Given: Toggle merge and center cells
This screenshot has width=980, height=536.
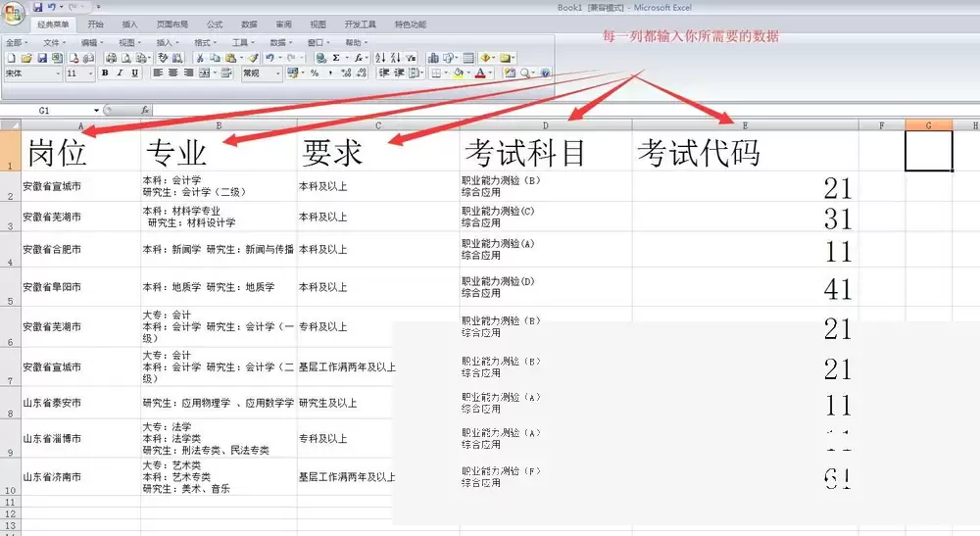Looking at the screenshot, I should tap(205, 73).
